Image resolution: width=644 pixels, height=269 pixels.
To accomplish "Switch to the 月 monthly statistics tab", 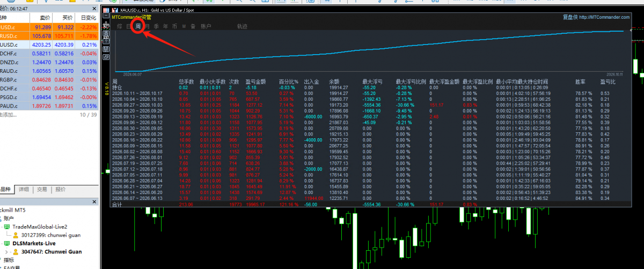I will tap(147, 26).
